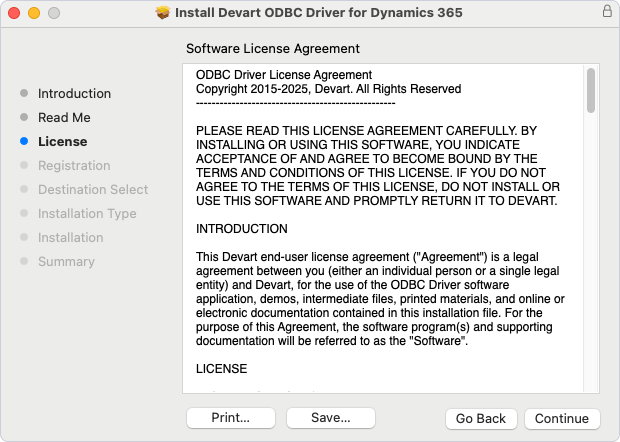Click the blue bullet next to License
This screenshot has height=442, width=620.
[x=24, y=141]
